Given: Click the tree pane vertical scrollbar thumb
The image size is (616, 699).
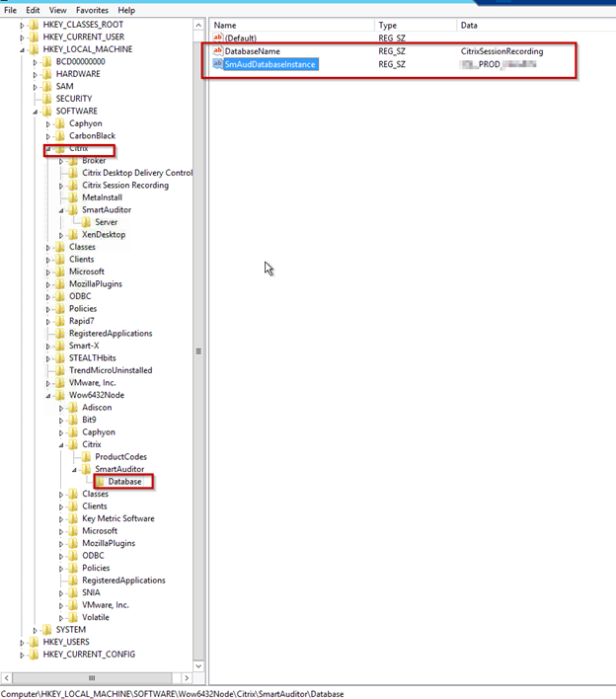Looking at the screenshot, I should [x=198, y=351].
